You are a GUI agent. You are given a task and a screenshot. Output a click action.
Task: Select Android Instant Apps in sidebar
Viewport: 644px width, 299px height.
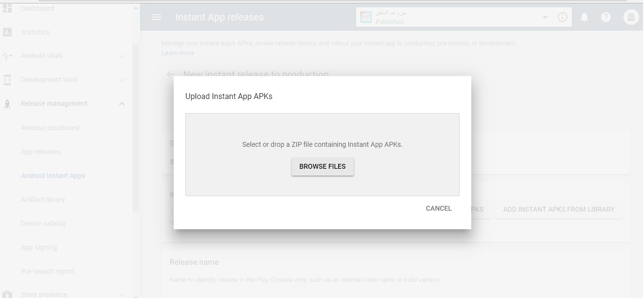tap(53, 176)
